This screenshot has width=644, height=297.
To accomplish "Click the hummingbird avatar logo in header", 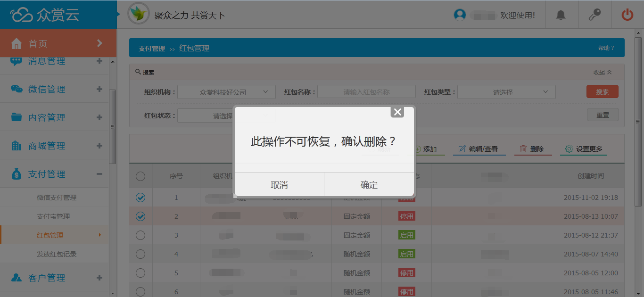I will 139,14.
